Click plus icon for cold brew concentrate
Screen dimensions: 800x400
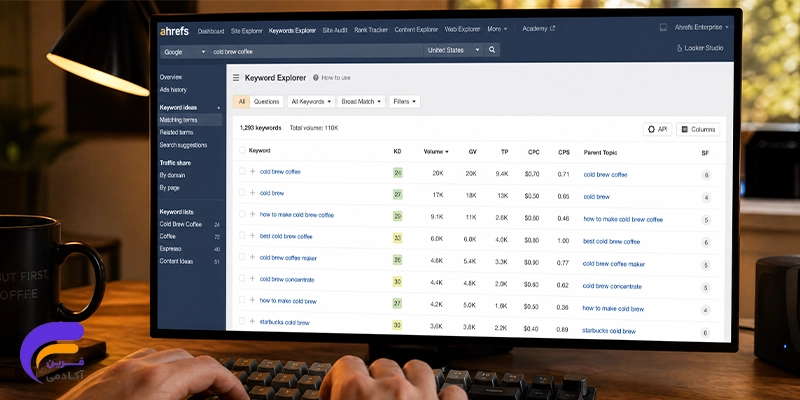[253, 279]
